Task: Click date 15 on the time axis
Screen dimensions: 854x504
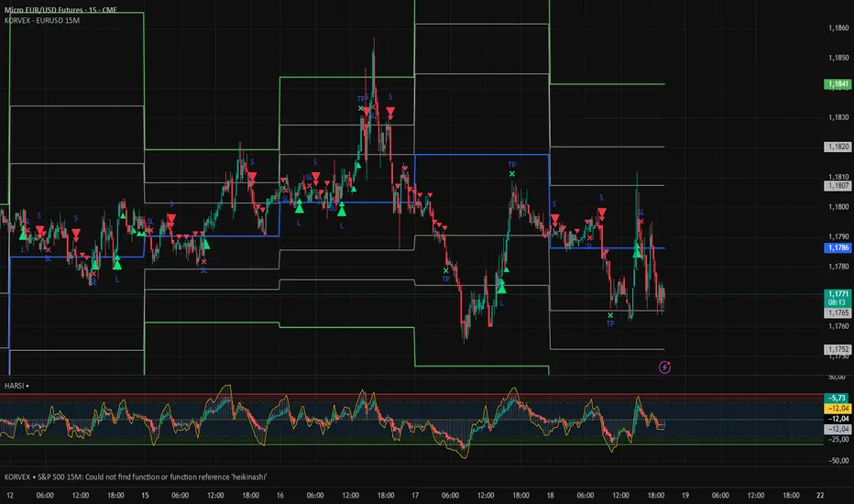Action: tap(146, 493)
